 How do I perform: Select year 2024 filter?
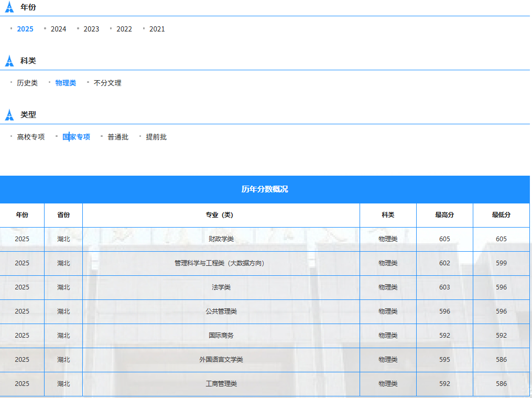58,29
